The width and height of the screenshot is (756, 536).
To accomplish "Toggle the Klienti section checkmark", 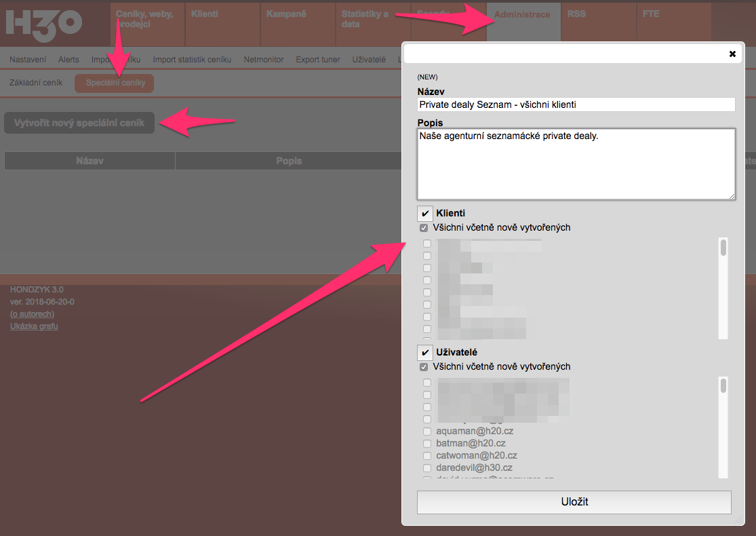I will pos(425,214).
